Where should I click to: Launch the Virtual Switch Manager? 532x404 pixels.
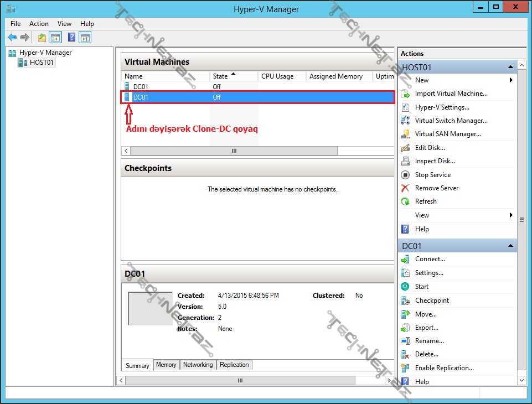[452, 120]
